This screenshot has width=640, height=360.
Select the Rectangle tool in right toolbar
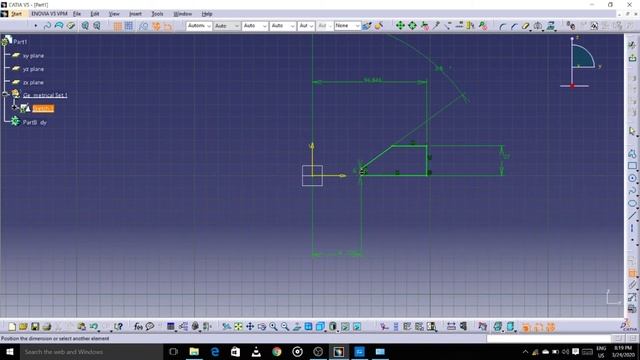(x=632, y=166)
